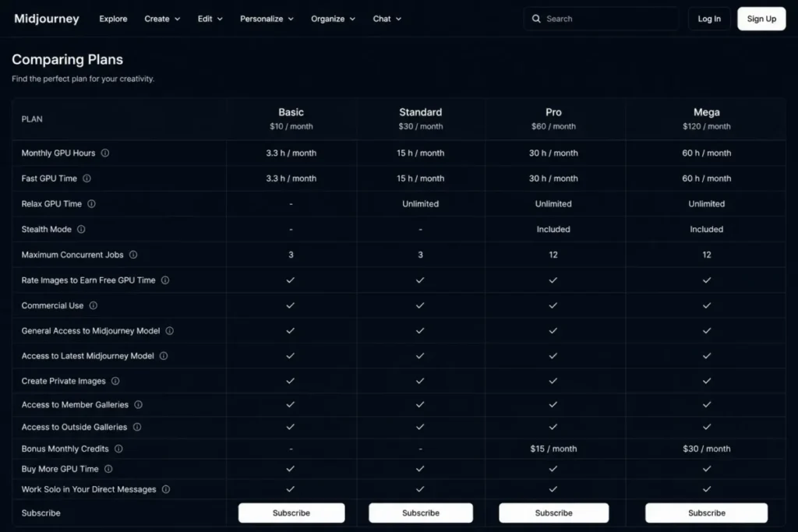
Task: Select the Standard plan heading
Action: pos(420,112)
